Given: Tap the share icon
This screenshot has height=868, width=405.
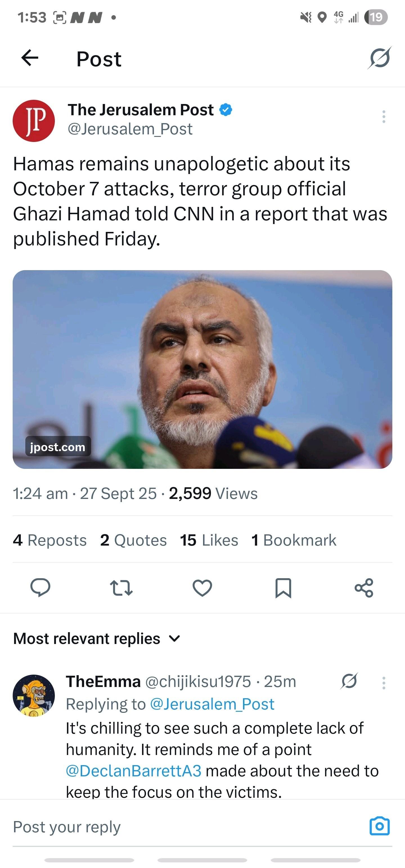Looking at the screenshot, I should click(364, 588).
